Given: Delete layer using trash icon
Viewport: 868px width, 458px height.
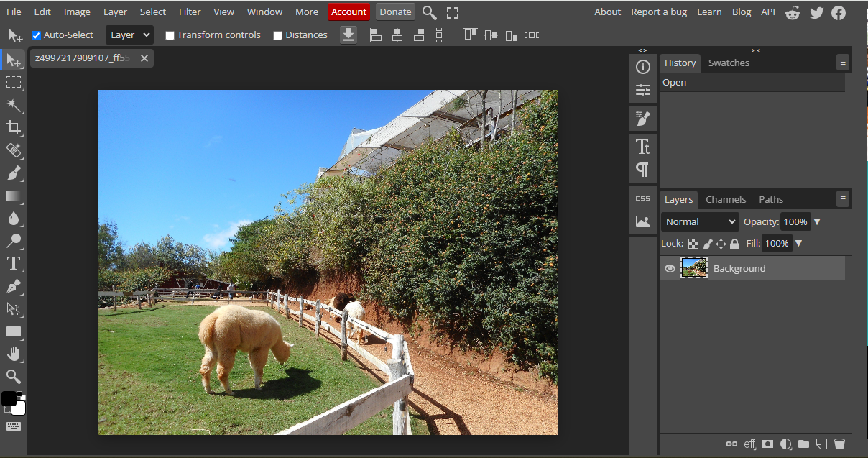Looking at the screenshot, I should click(x=839, y=444).
